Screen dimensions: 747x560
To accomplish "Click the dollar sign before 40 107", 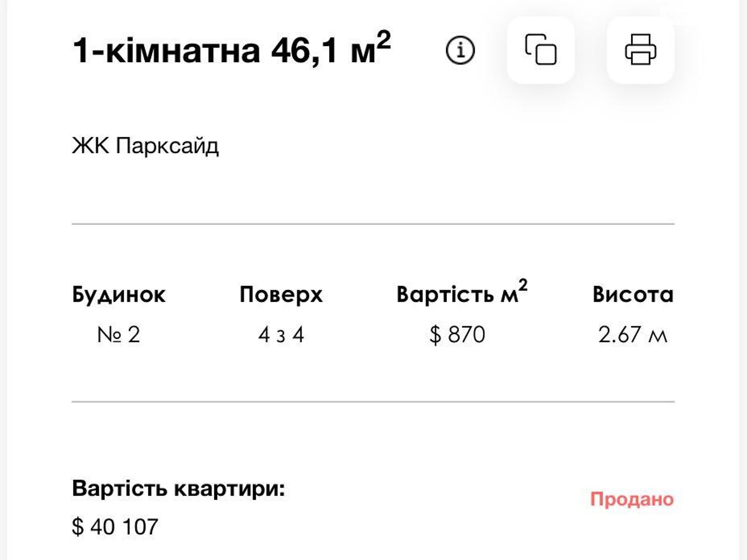I will click(x=78, y=526).
